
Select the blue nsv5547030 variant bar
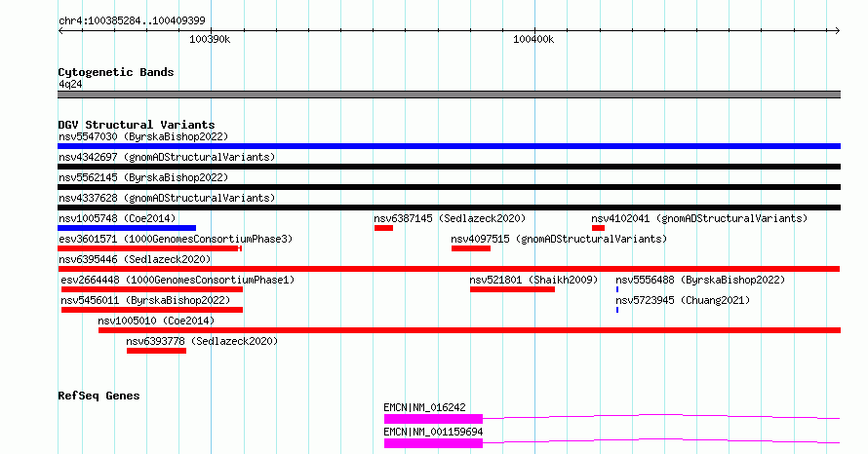(449, 146)
